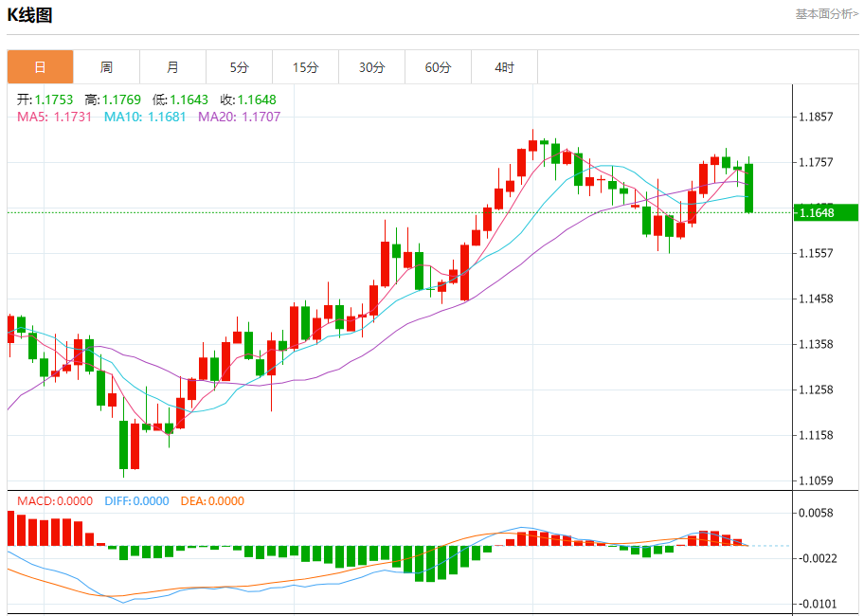
Task: Click the MACD value label
Action: 55,500
